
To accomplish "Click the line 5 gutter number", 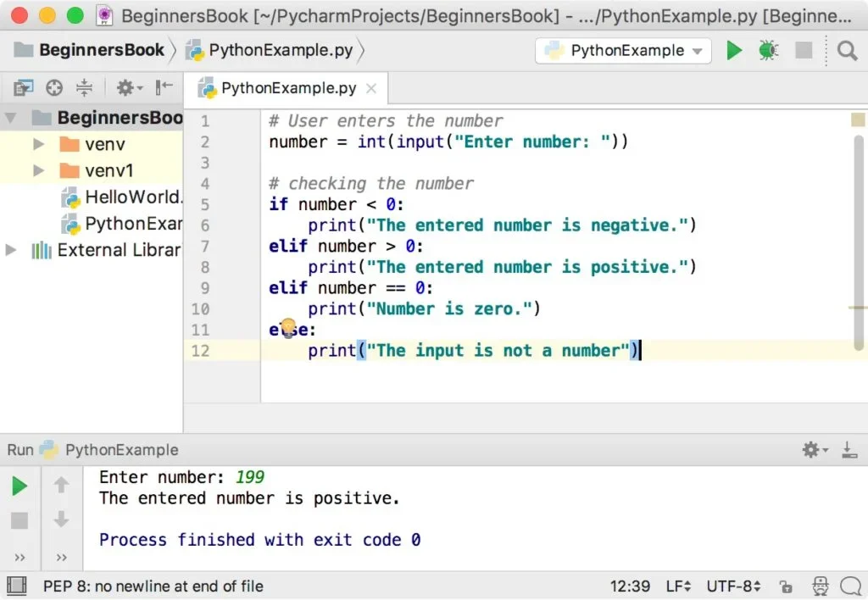I will pyautogui.click(x=205, y=205).
